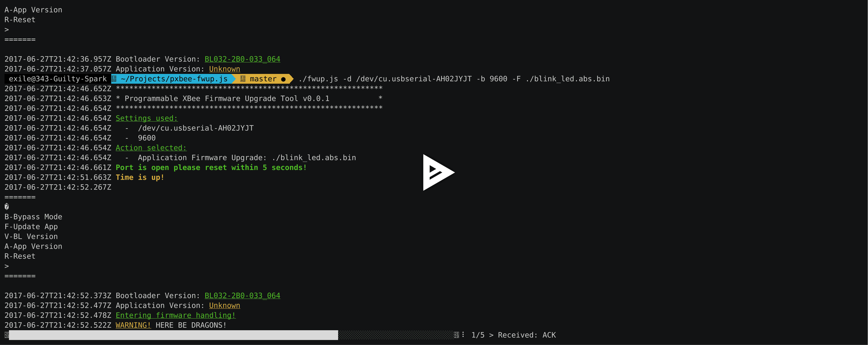Click the Settings used: link
The image size is (868, 345).
pos(147,118)
